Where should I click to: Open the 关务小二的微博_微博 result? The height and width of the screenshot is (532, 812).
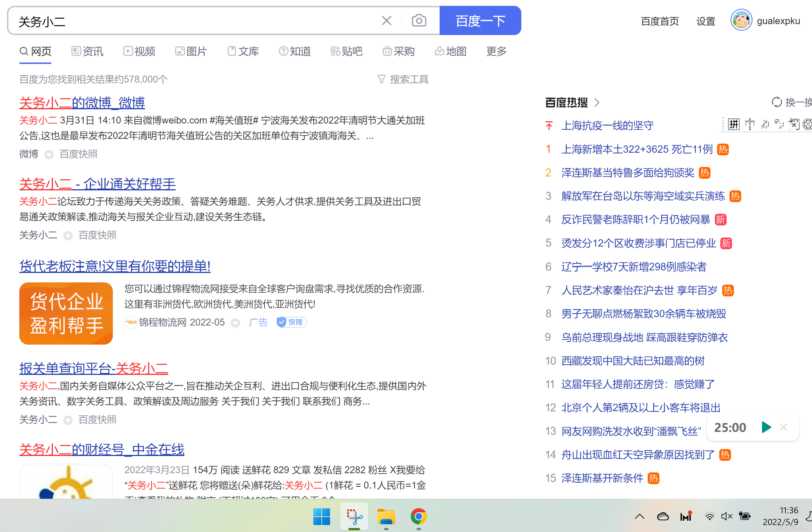82,103
